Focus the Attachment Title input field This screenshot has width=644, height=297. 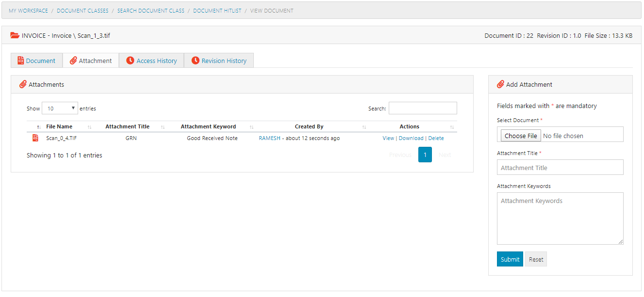(x=560, y=168)
